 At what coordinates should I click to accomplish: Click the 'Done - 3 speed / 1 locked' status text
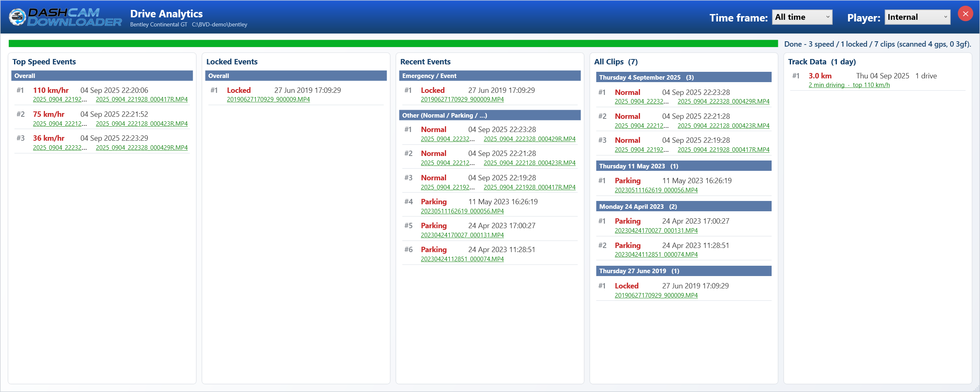click(878, 44)
